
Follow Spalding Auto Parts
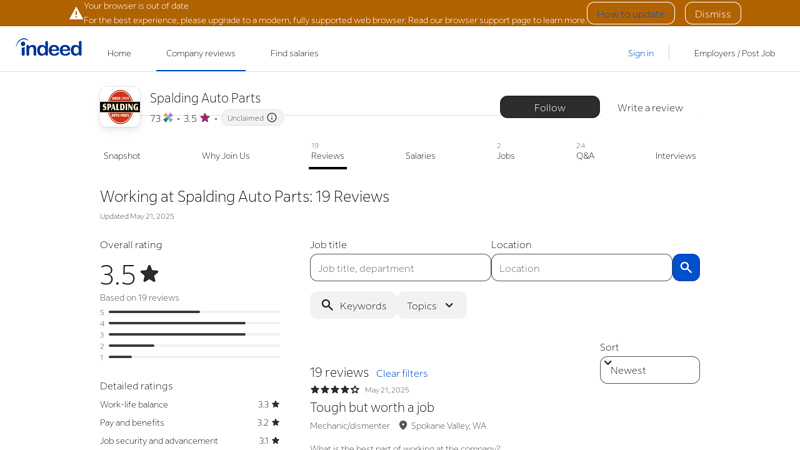[x=549, y=107]
